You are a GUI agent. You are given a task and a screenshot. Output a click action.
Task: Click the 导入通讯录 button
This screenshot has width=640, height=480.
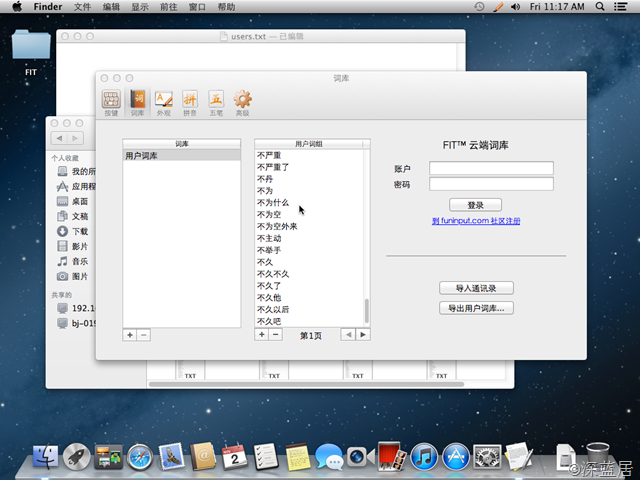pos(476,288)
